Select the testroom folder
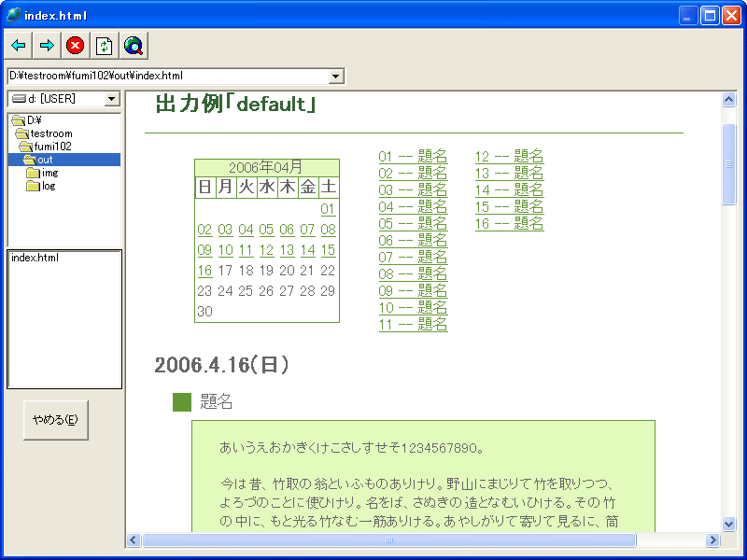 point(44,133)
